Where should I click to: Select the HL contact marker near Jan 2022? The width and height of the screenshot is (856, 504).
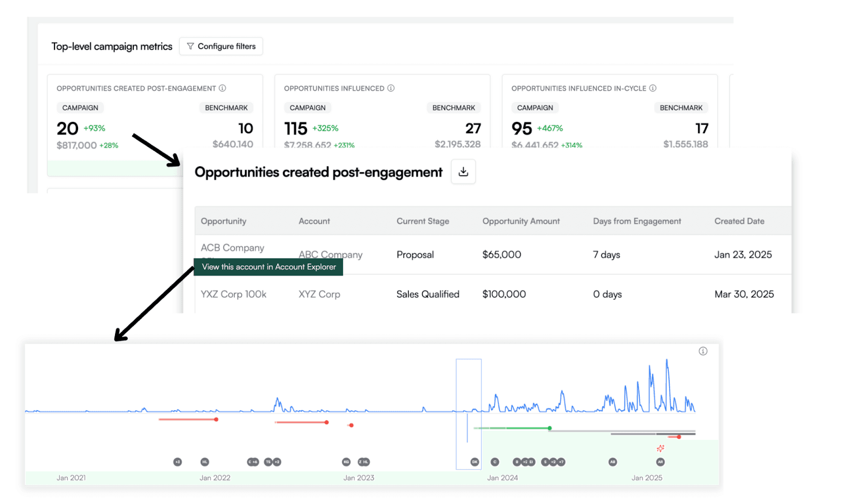click(x=204, y=462)
